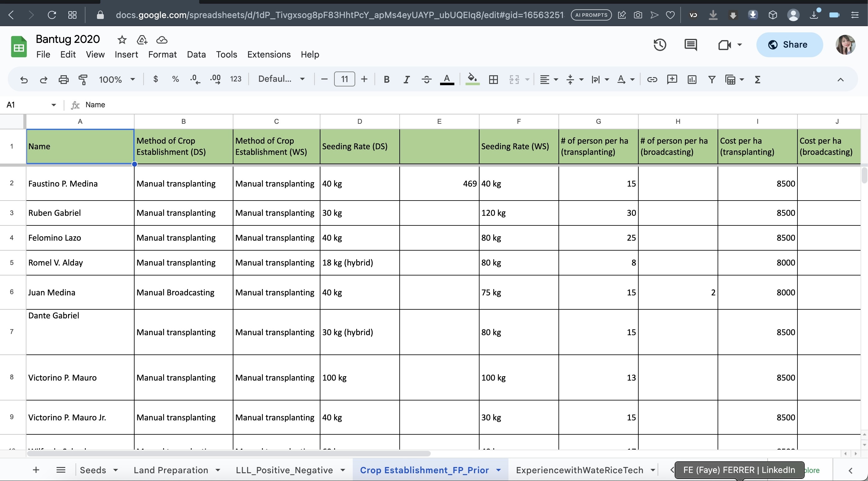Insert a chart
Image resolution: width=868 pixels, height=481 pixels.
(x=692, y=80)
